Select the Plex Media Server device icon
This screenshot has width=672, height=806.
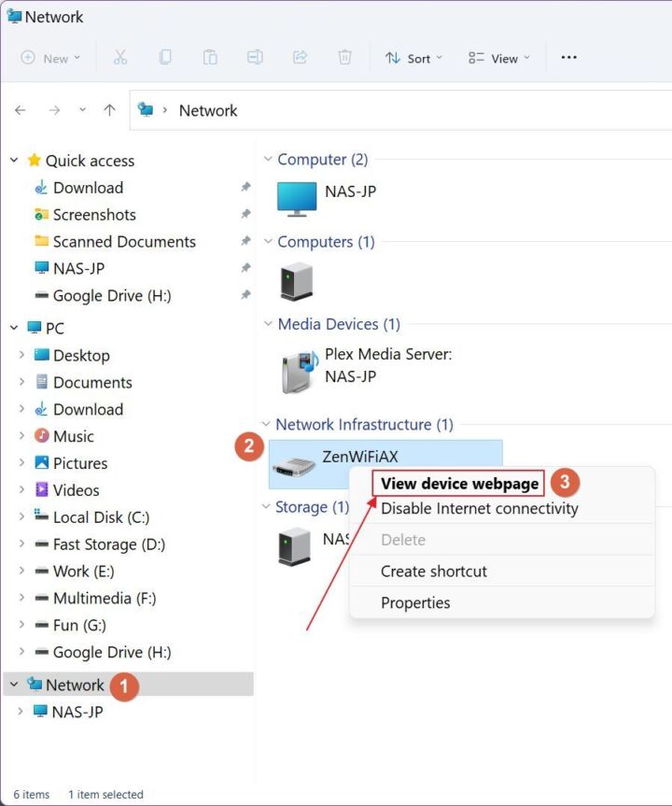point(299,370)
